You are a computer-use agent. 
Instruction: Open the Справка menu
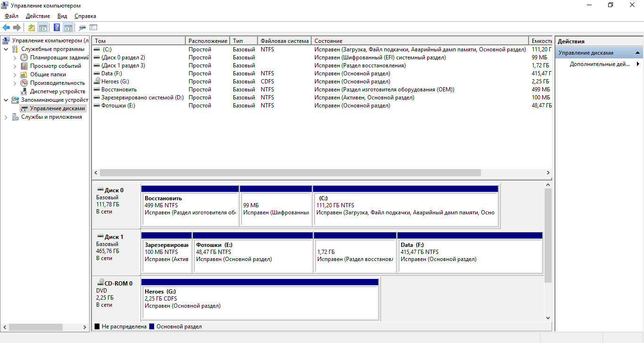[x=85, y=16]
